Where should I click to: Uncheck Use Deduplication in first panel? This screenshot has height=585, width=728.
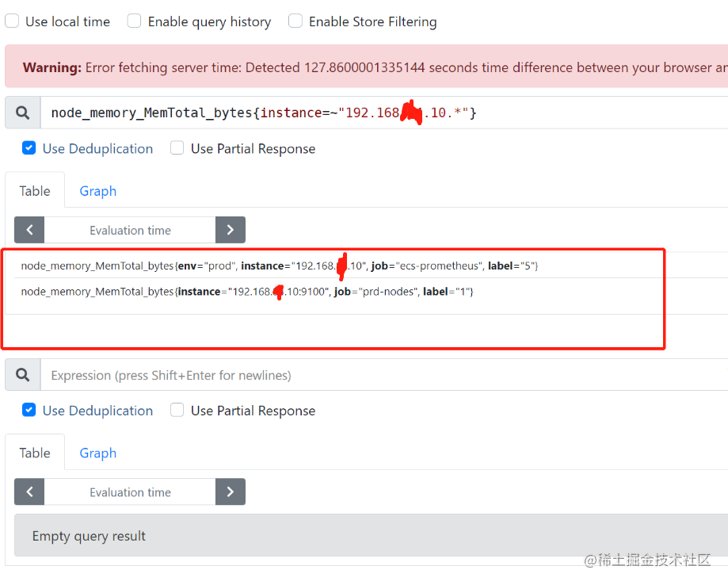pos(29,148)
